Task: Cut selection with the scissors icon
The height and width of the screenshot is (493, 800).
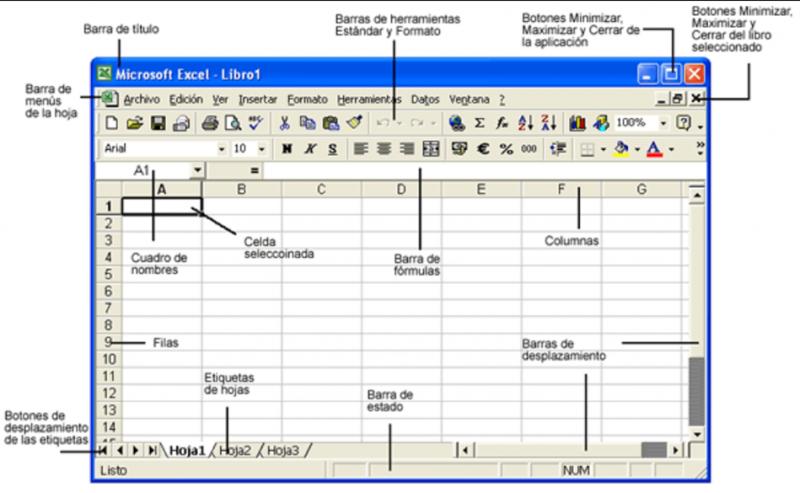Action: point(284,123)
